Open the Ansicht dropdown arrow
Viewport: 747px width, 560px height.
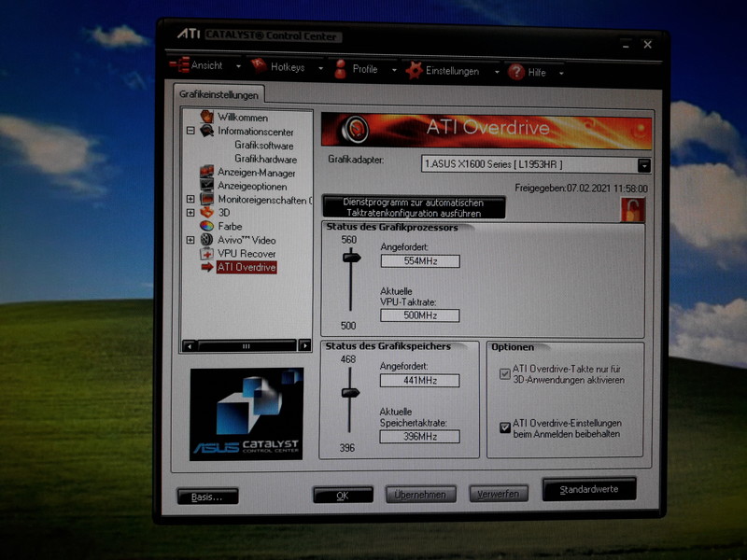point(239,66)
